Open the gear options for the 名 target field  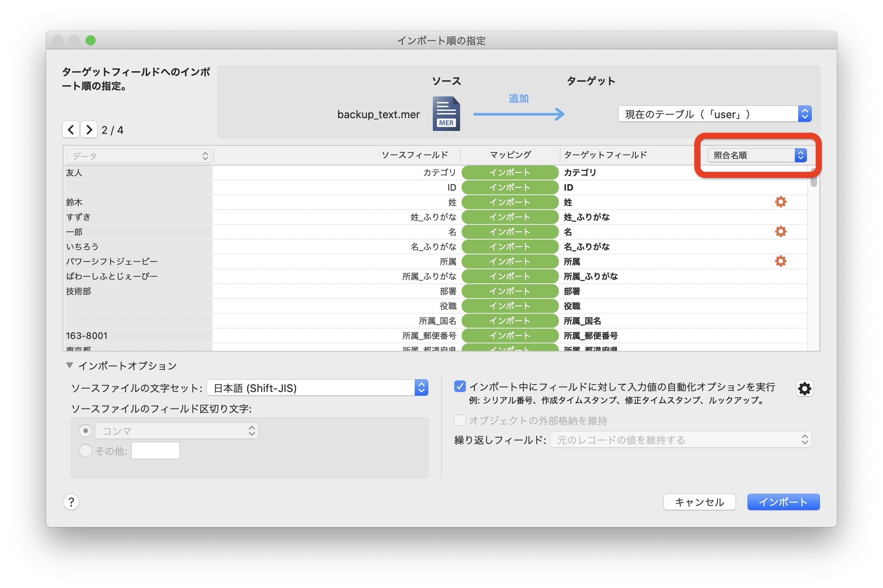click(x=780, y=231)
